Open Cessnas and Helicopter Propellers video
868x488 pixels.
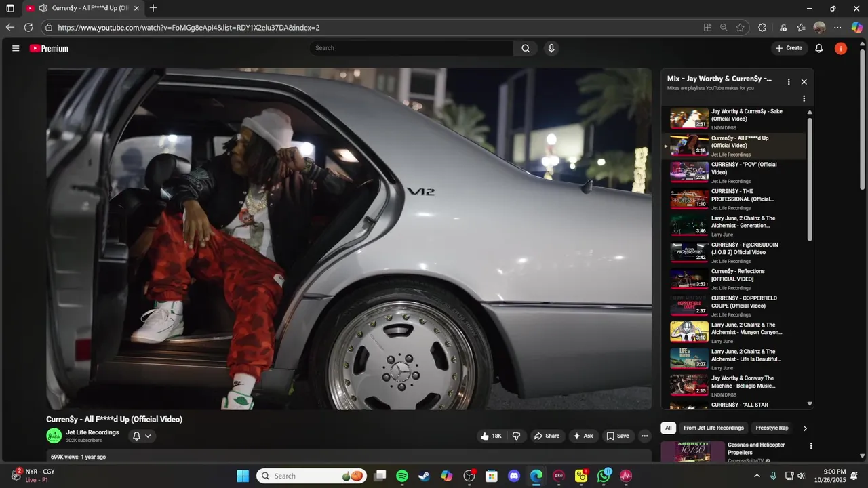pyautogui.click(x=756, y=449)
